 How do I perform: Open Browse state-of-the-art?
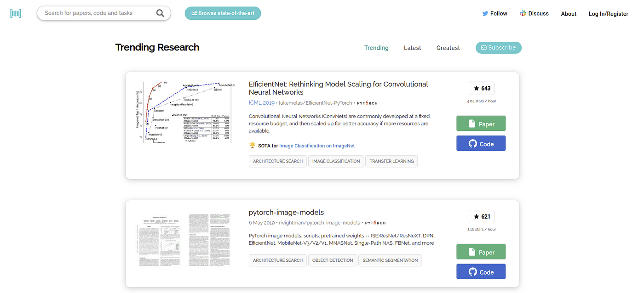(223, 13)
